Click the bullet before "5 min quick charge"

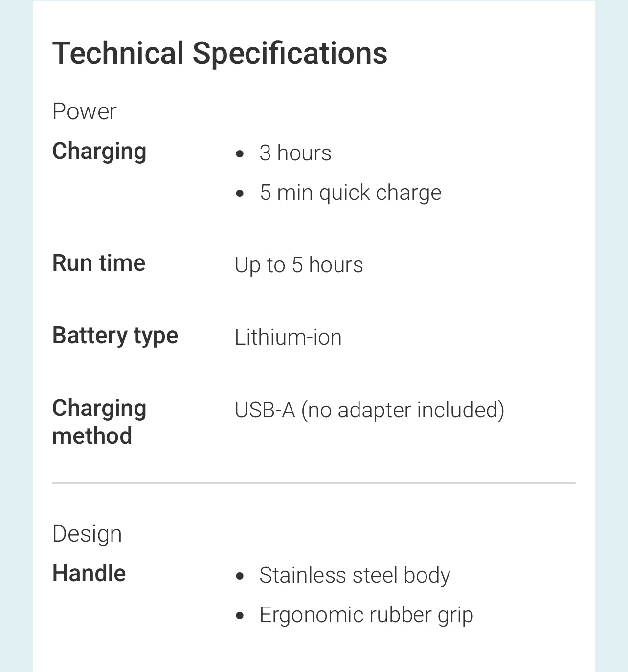240,194
